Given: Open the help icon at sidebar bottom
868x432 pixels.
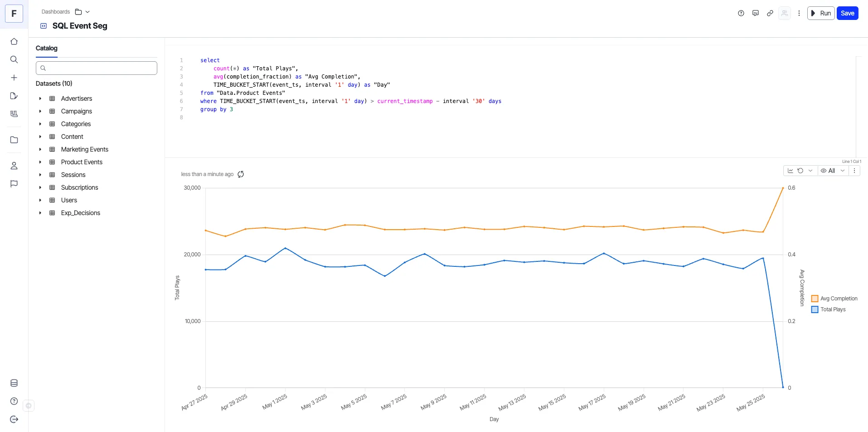Looking at the screenshot, I should (x=14, y=401).
